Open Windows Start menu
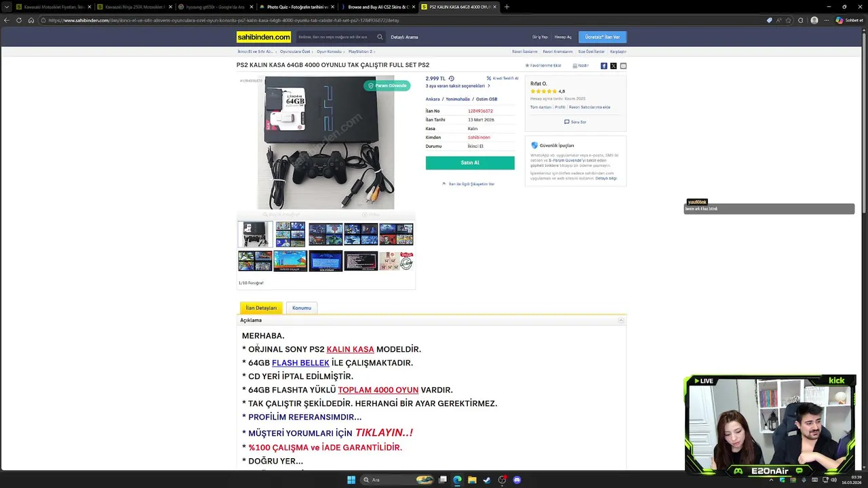 (351, 480)
